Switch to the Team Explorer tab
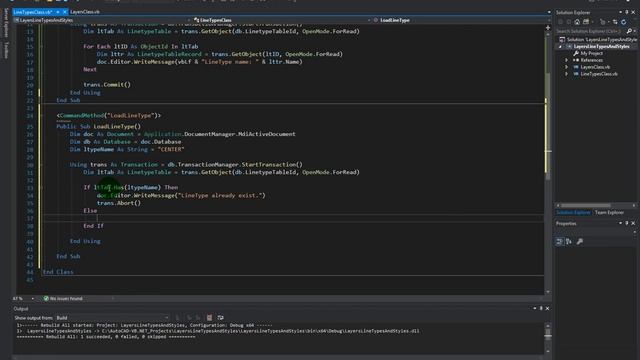Screen dimensions: 640x360 point(609,212)
